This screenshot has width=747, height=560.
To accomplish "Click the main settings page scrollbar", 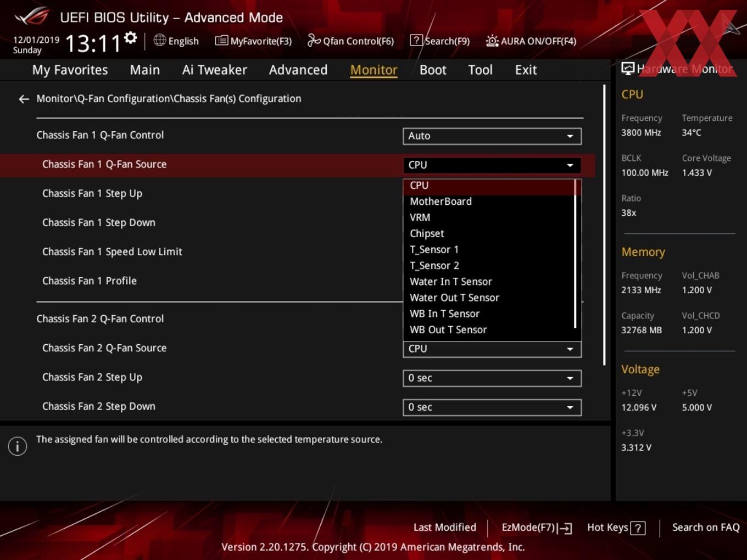I will tap(604, 225).
